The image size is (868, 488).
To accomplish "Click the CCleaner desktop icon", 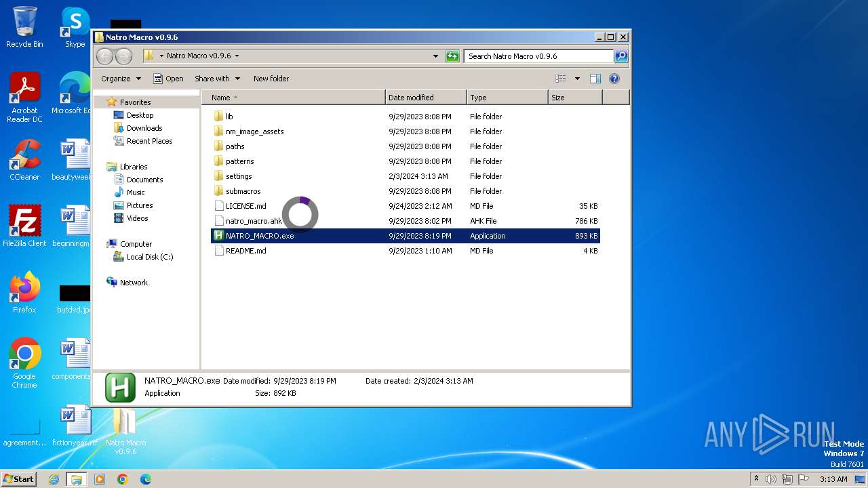I will tap(24, 160).
